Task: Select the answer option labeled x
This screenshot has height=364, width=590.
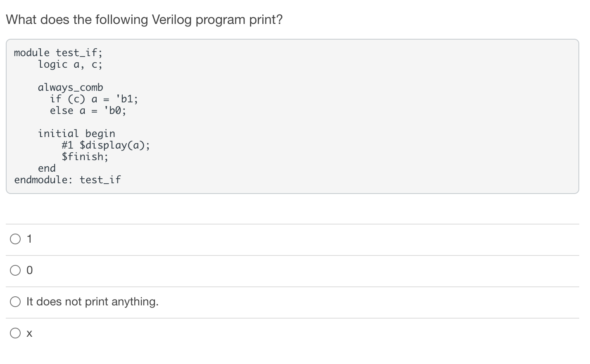Action: tap(15, 333)
